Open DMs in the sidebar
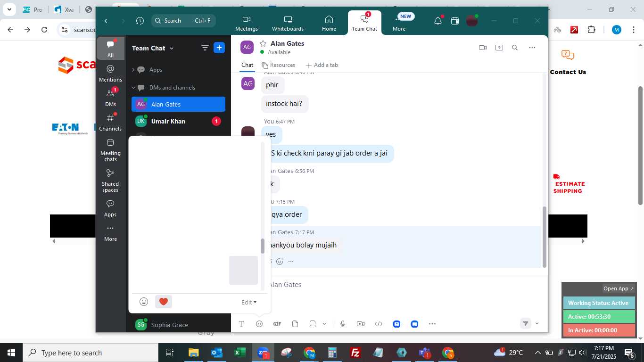644x362 pixels. pyautogui.click(x=110, y=98)
